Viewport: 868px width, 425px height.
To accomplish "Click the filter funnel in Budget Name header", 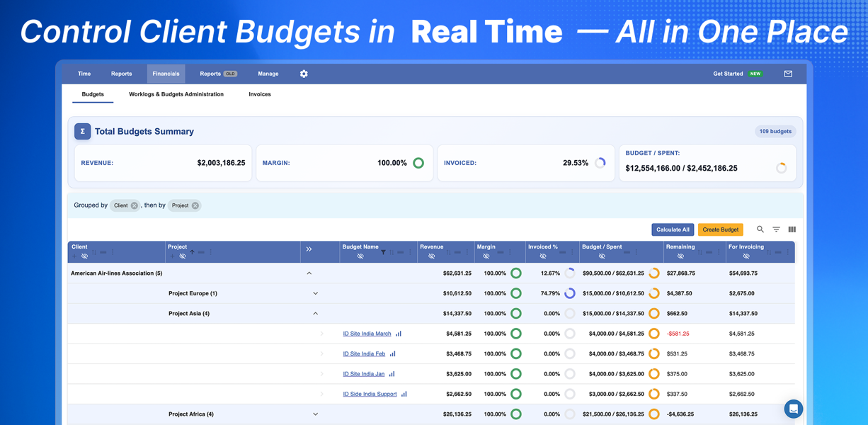I will [383, 252].
